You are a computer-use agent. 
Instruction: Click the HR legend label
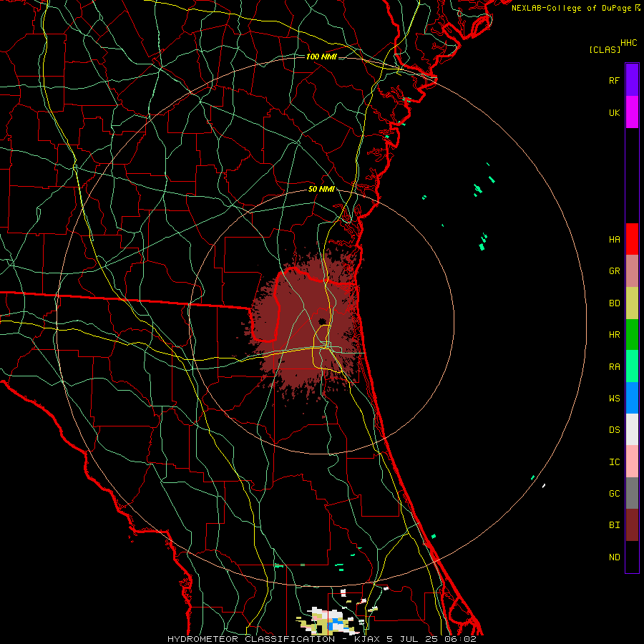[614, 335]
